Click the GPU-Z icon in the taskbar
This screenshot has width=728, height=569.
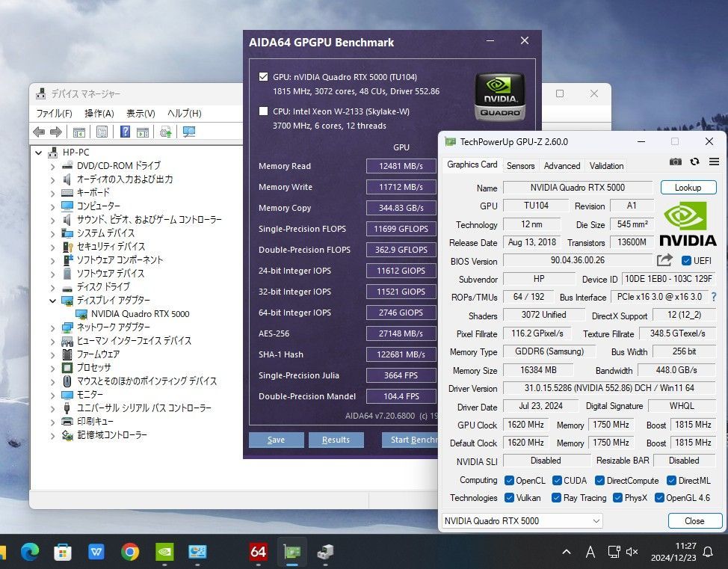(x=292, y=552)
